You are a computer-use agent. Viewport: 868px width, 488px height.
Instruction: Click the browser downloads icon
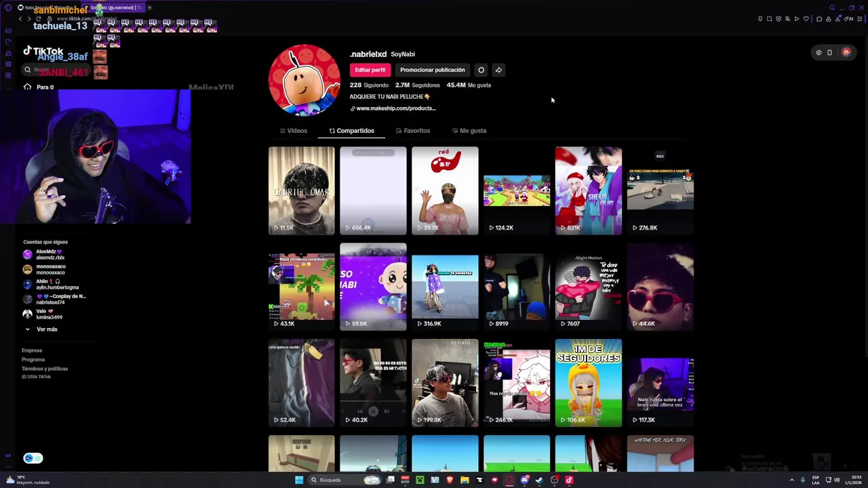click(x=837, y=19)
